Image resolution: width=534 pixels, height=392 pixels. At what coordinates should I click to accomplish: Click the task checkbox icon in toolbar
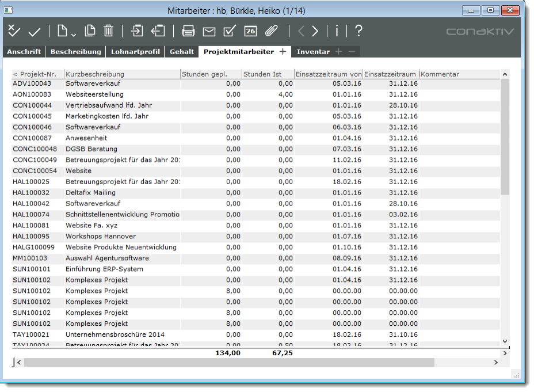(x=230, y=31)
